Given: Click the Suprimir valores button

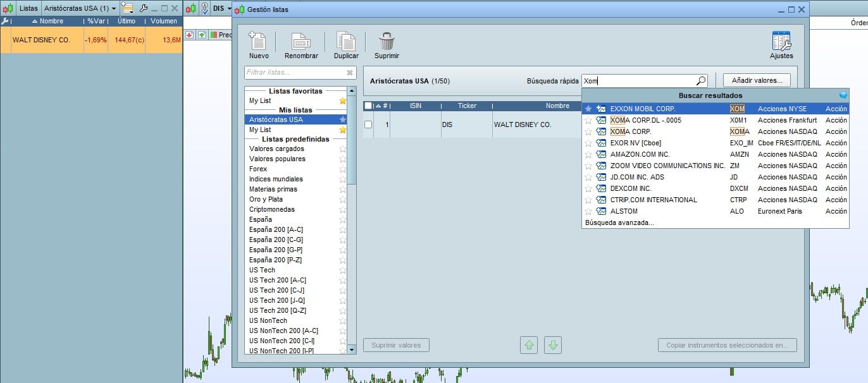Looking at the screenshot, I should 396,345.
